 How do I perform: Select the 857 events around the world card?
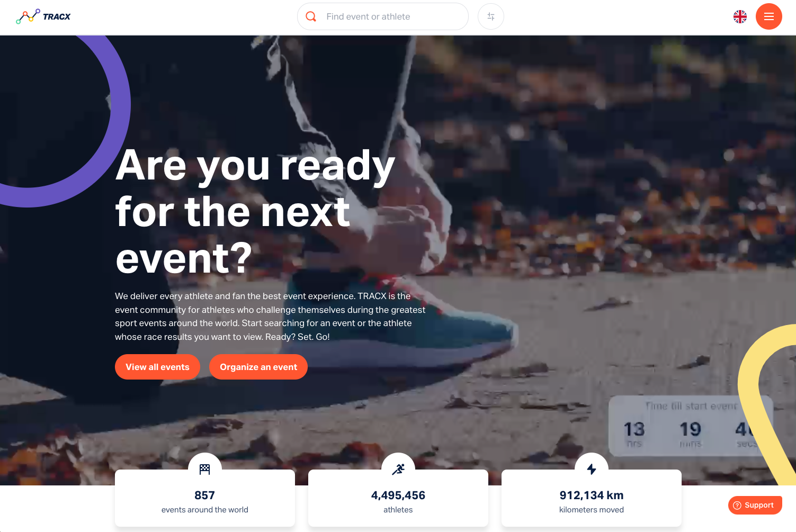click(x=205, y=498)
